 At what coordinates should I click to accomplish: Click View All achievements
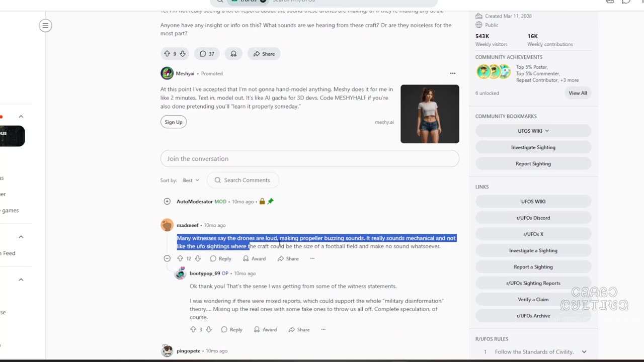point(578,93)
